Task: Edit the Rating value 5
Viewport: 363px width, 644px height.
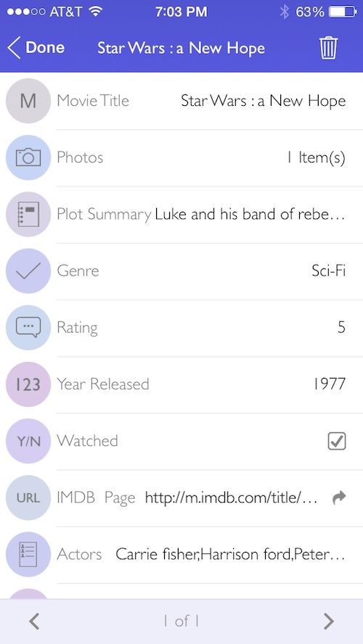Action: pos(341,327)
